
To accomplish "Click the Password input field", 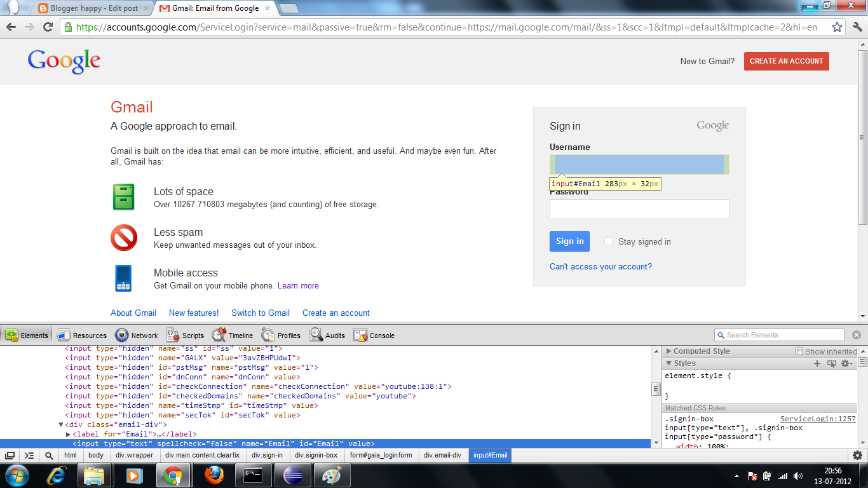I will point(639,209).
